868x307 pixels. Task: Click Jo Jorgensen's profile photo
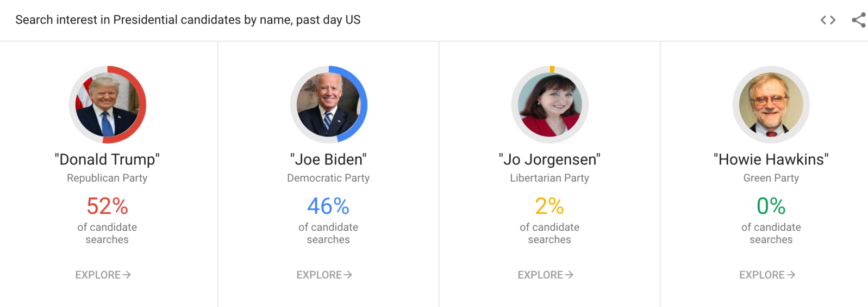549,105
